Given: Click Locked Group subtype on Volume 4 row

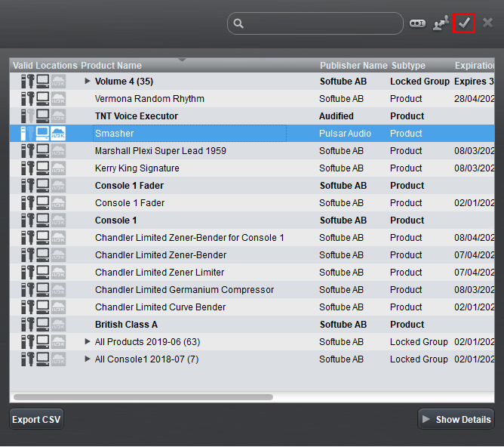Looking at the screenshot, I should tap(419, 81).
